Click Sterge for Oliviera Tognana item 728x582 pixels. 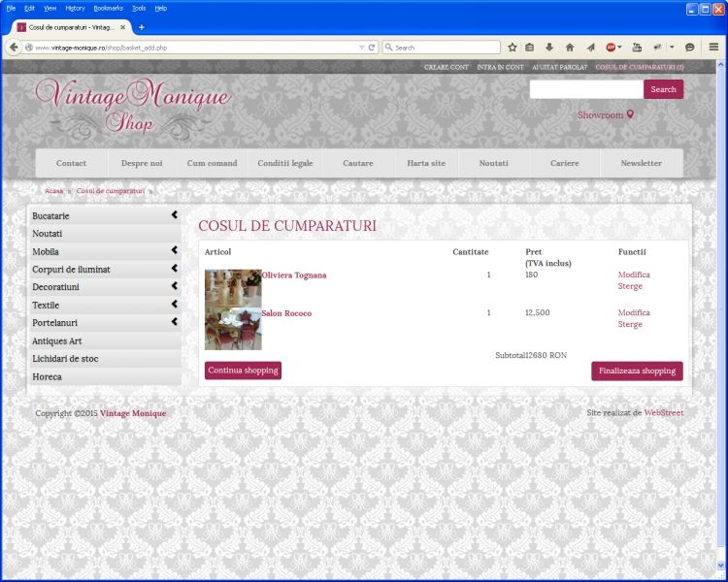pos(630,286)
